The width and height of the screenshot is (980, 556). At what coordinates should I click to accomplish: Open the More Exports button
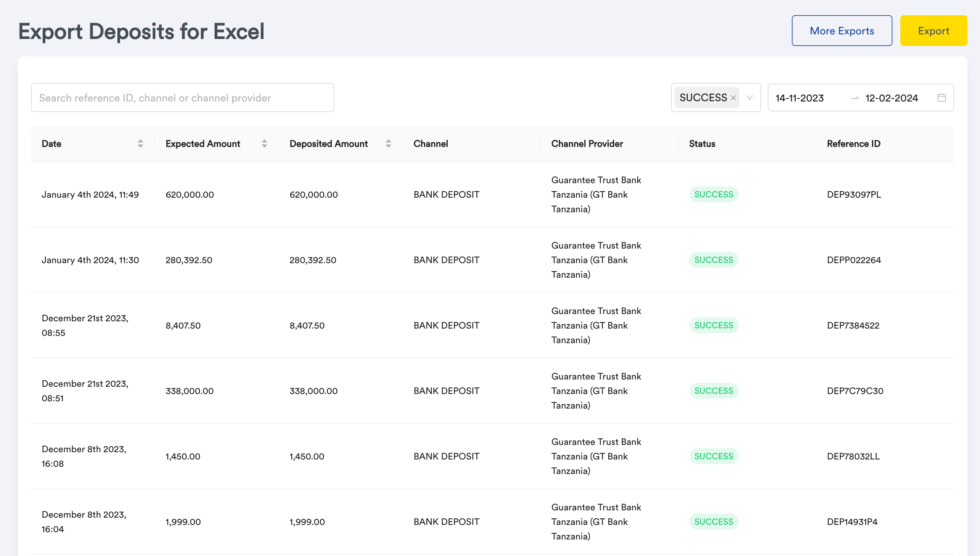[x=842, y=30]
